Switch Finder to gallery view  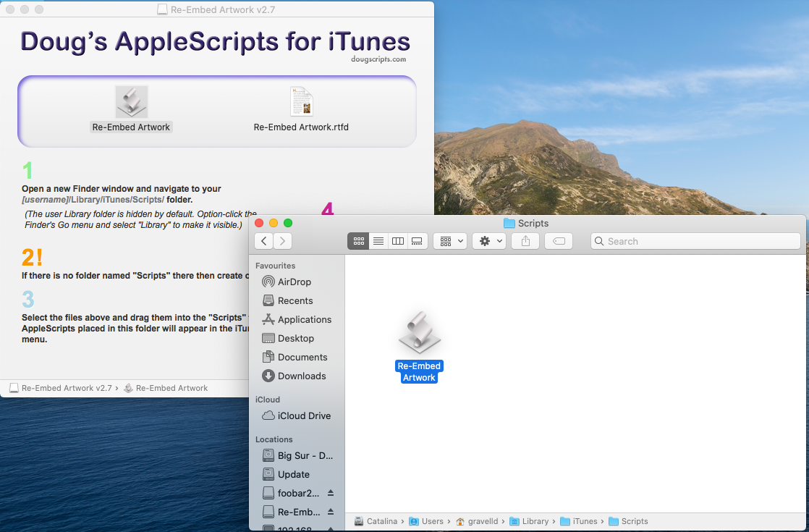pos(417,241)
